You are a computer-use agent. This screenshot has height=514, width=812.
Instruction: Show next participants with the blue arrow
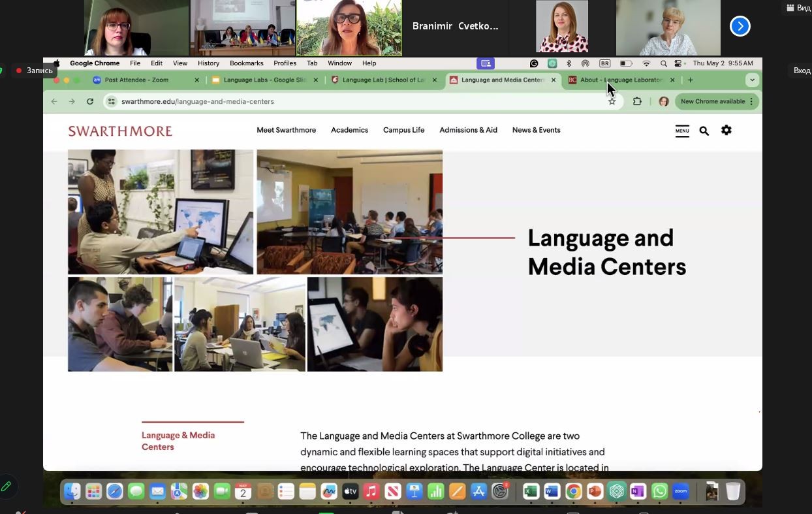point(740,26)
